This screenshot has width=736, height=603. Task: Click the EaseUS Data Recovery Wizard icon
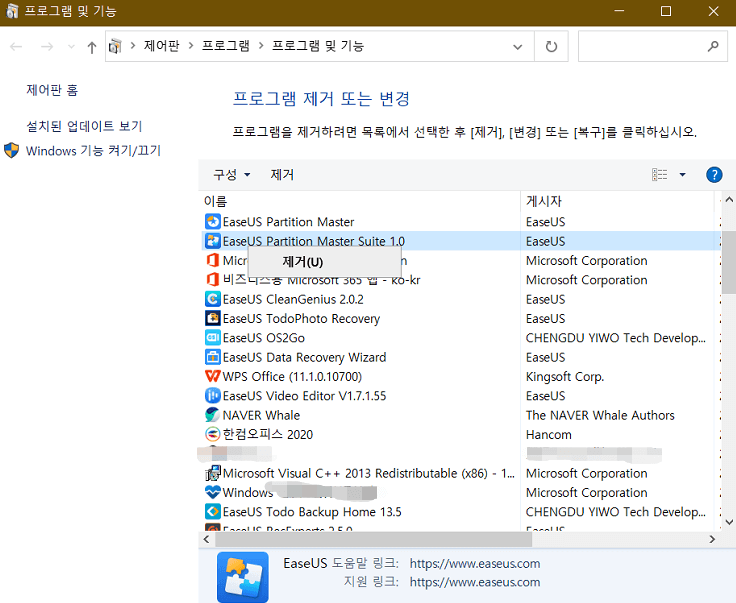pyautogui.click(x=213, y=357)
